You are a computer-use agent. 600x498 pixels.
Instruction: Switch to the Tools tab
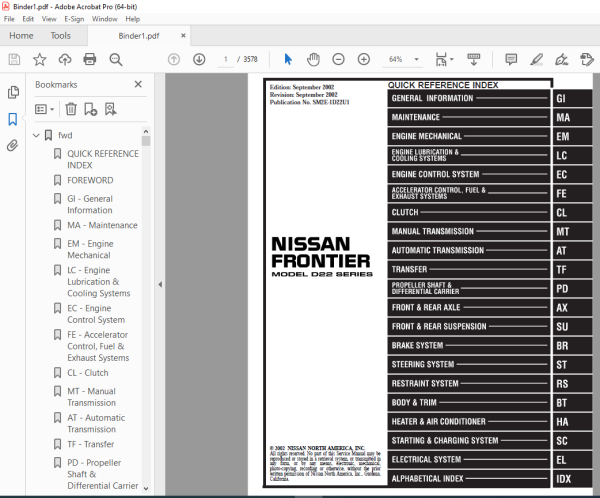(x=60, y=36)
